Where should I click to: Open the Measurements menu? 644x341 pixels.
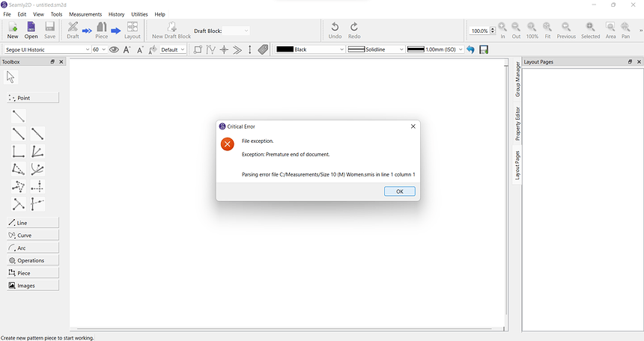coord(85,14)
